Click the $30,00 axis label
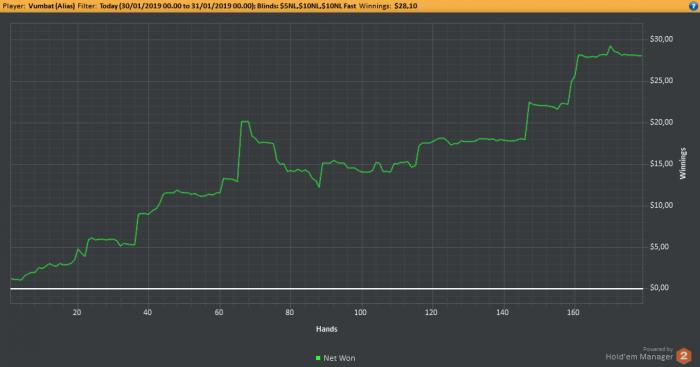 click(x=662, y=39)
